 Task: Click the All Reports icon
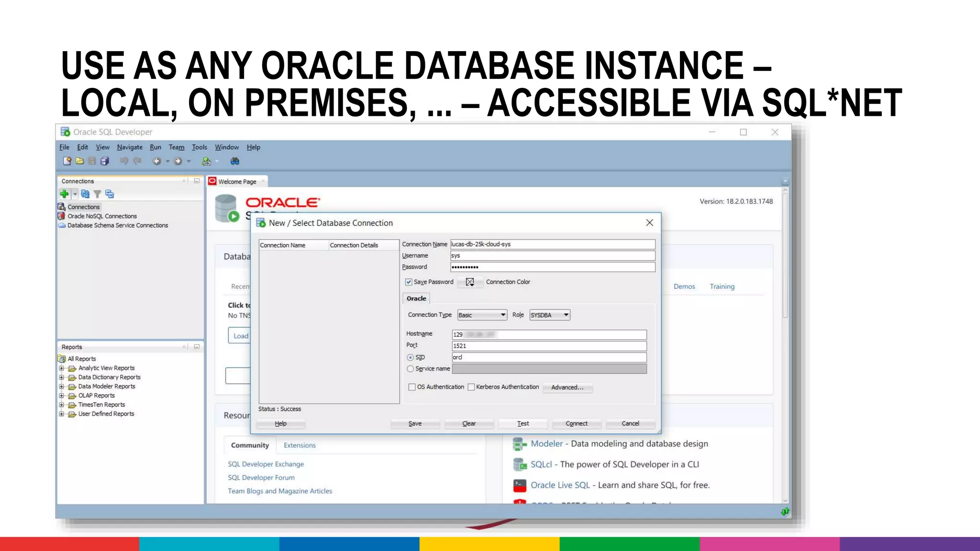62,359
